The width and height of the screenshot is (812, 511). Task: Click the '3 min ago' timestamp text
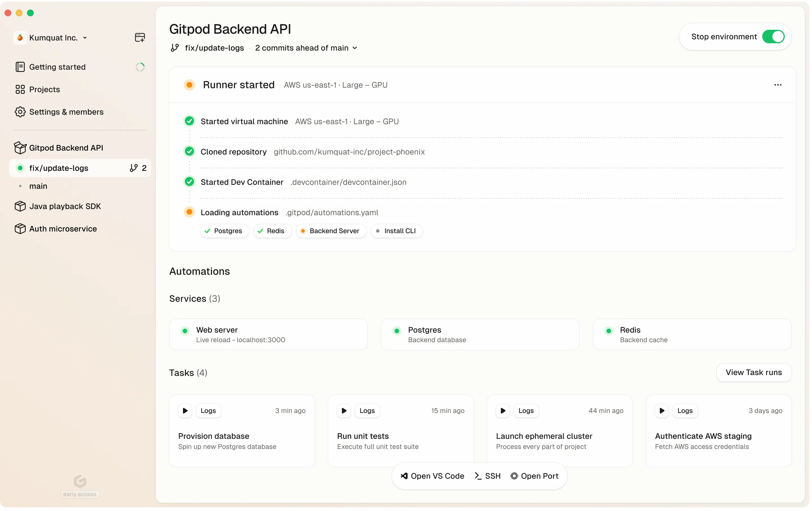(x=290, y=411)
